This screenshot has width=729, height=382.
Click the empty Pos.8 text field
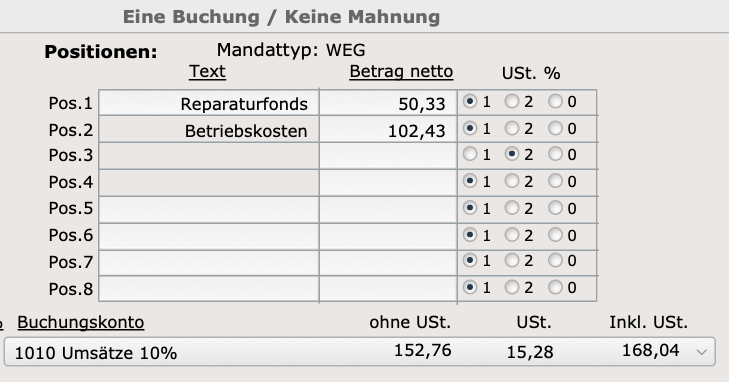pos(209,289)
